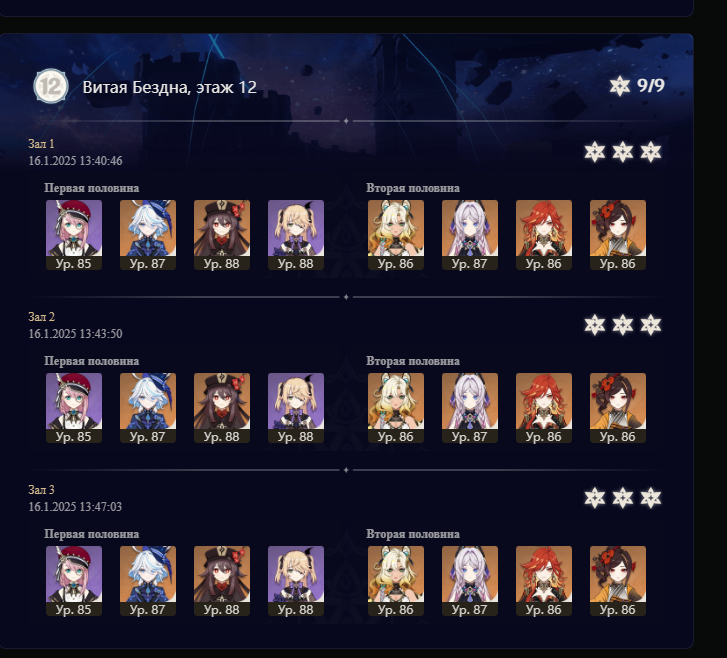The width and height of the screenshot is (727, 658).
Task: Click the first star of Зал 1 rating
Action: point(594,152)
